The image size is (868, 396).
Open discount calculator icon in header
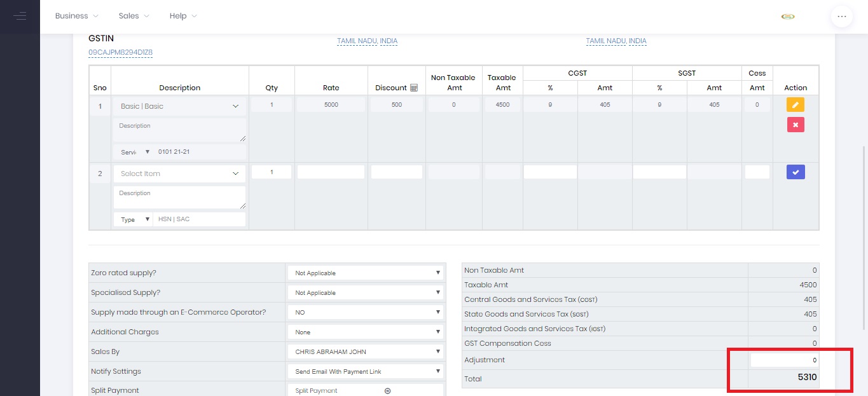click(414, 88)
